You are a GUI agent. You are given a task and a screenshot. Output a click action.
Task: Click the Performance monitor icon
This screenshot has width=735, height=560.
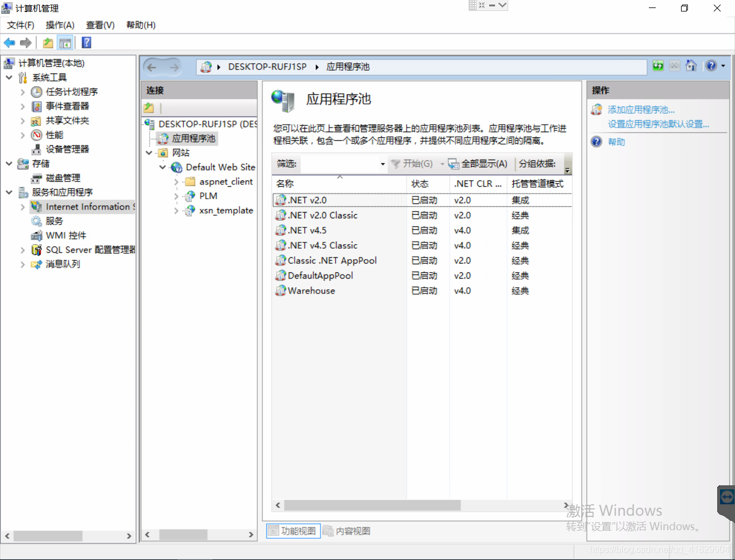click(x=37, y=135)
